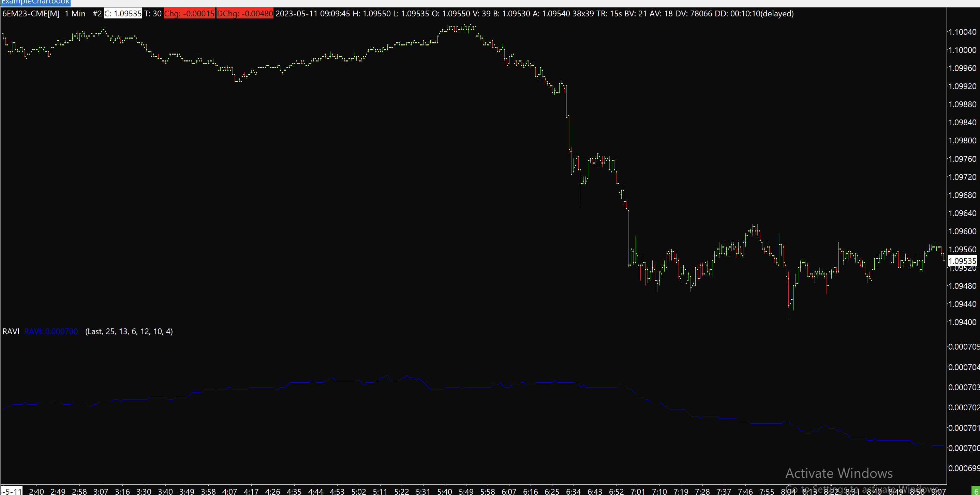Click the red Chg: -0.00015 field
Image resolution: width=980 pixels, height=495 pixels.
tap(189, 14)
